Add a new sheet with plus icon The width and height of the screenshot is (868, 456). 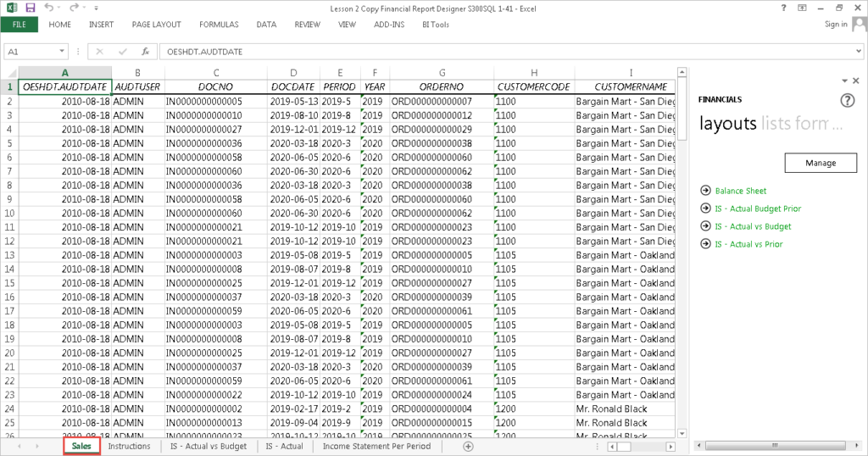pos(468,446)
